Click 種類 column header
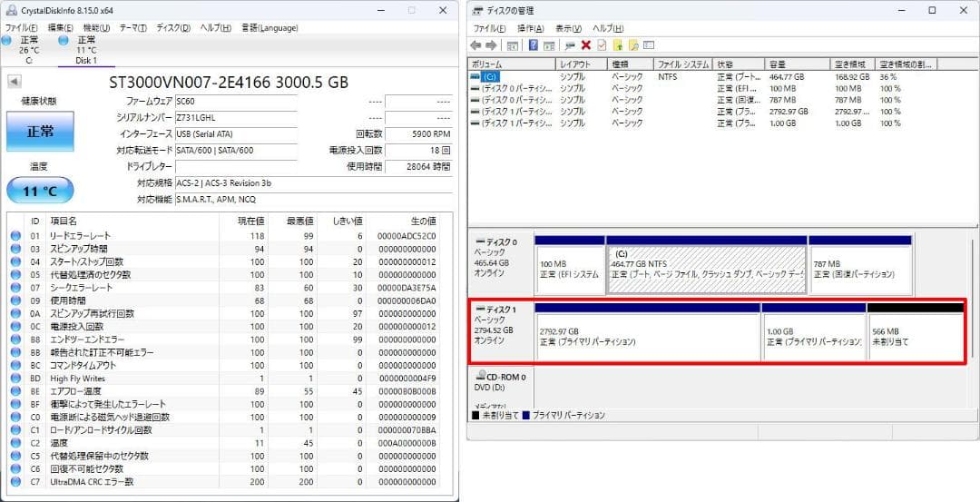Viewport: 980px width, 502px height. click(631, 64)
